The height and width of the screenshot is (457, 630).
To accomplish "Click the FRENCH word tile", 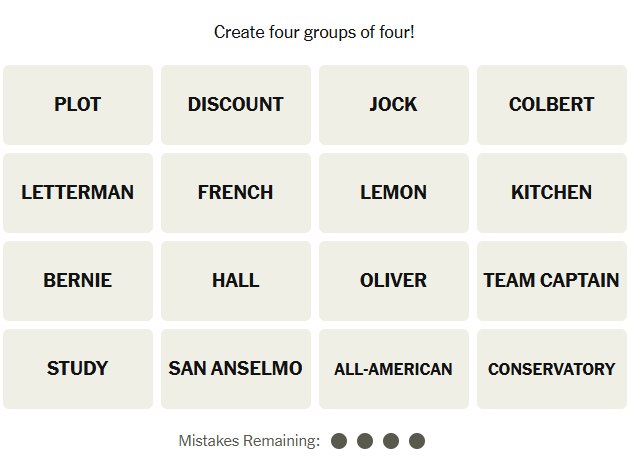I will [x=236, y=193].
